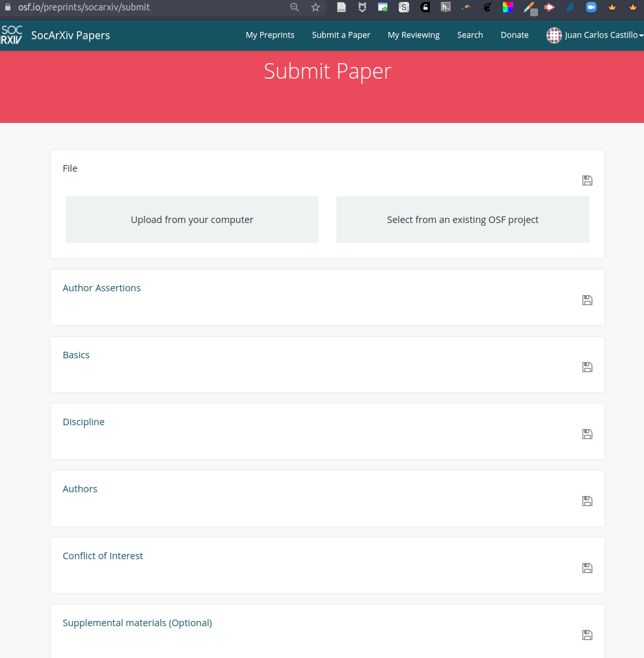Expand Supplemental materials (Optional) section
This screenshot has height=658, width=644.
pyautogui.click(x=137, y=623)
